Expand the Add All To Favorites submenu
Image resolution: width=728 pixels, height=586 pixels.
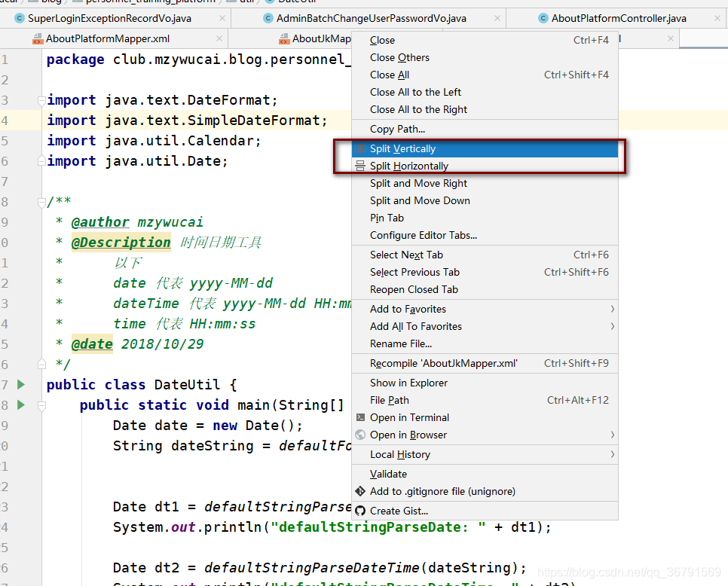tap(612, 327)
